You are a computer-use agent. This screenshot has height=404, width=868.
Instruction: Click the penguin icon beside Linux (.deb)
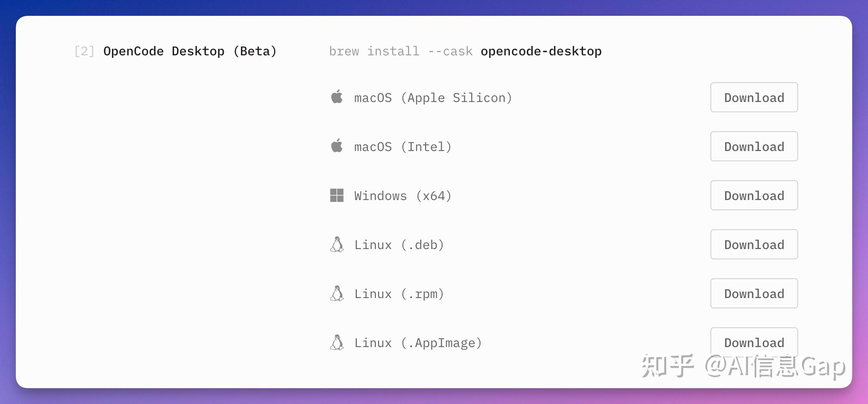pyautogui.click(x=337, y=244)
